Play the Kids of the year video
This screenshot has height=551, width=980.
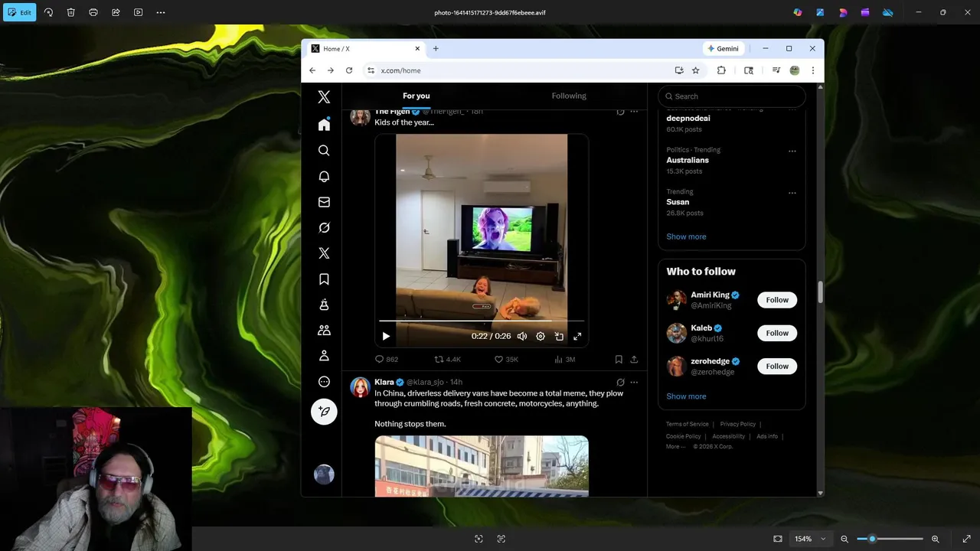(x=386, y=336)
